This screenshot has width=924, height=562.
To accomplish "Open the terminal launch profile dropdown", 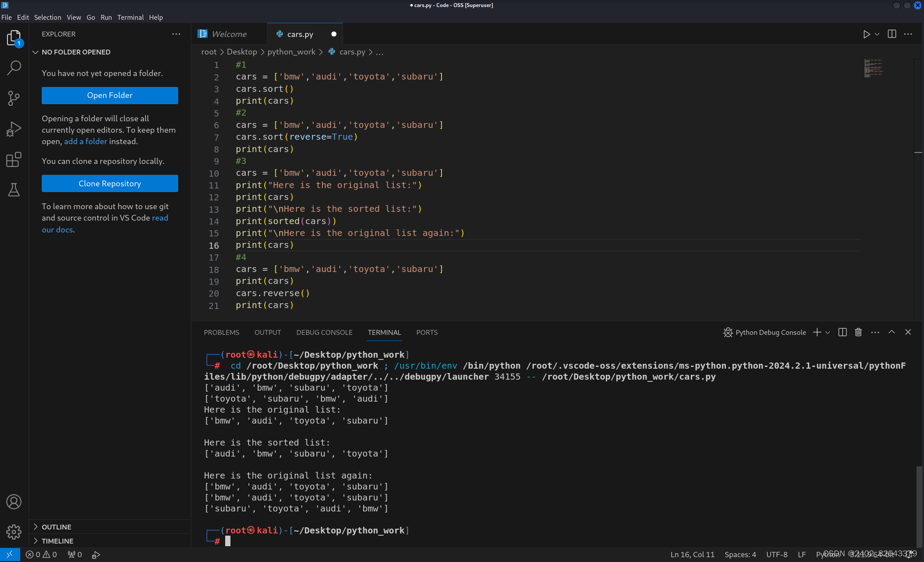I will point(828,332).
